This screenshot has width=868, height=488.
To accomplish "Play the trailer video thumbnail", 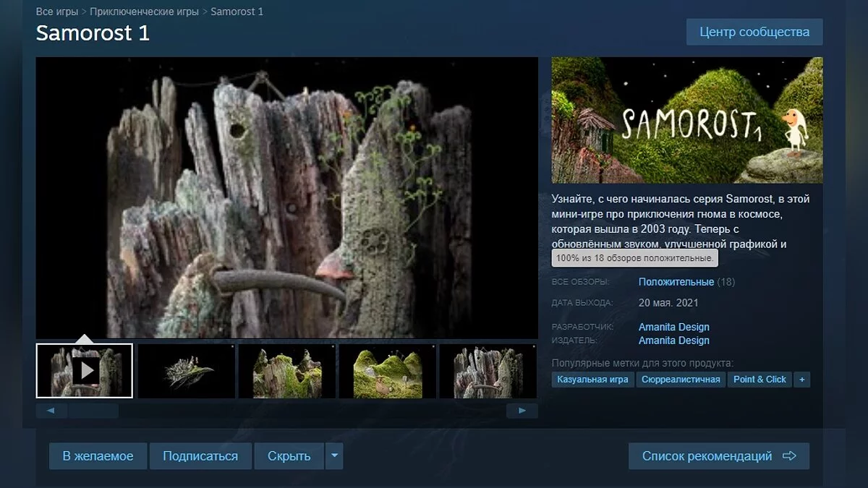I will coord(85,371).
